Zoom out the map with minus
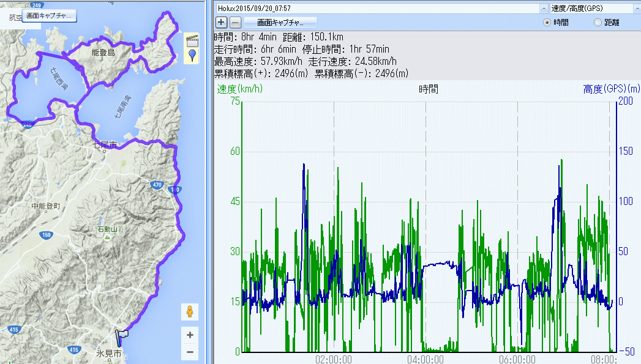 tap(190, 352)
